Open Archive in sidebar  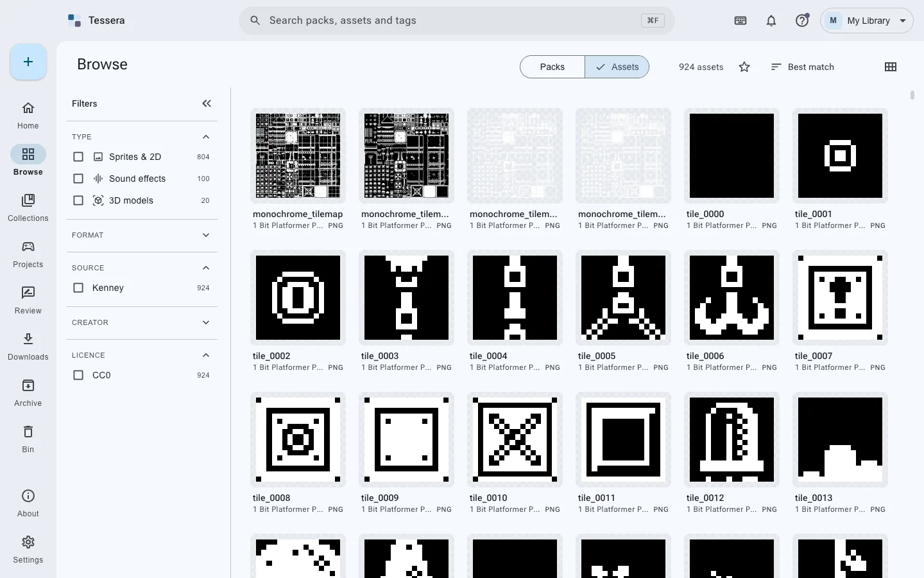[28, 393]
